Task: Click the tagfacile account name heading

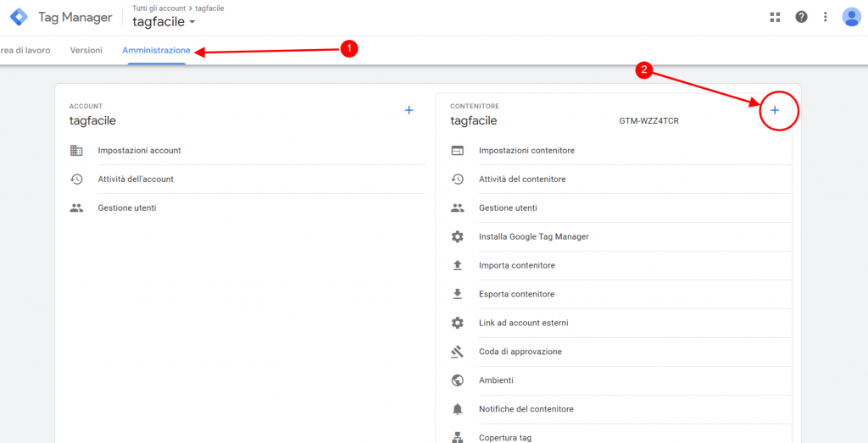Action: pos(92,121)
